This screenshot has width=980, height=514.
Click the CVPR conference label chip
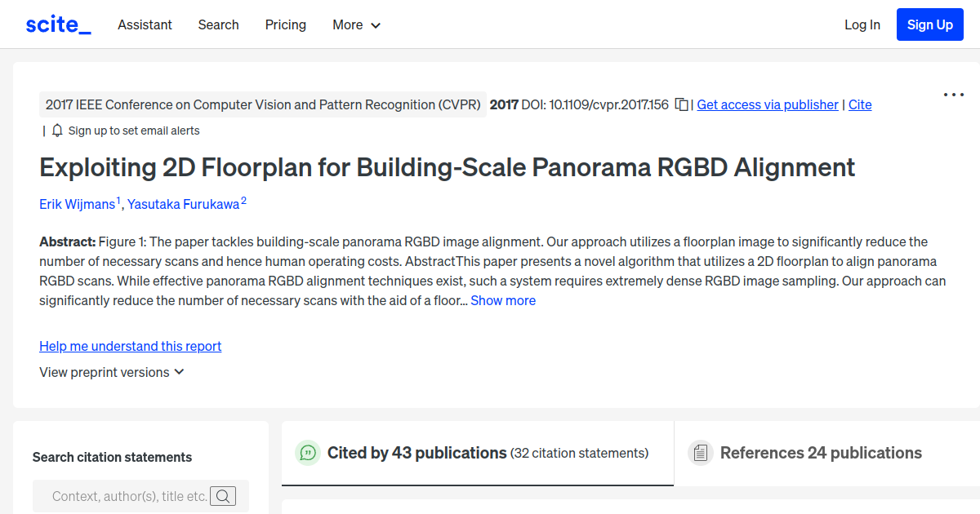click(x=262, y=104)
